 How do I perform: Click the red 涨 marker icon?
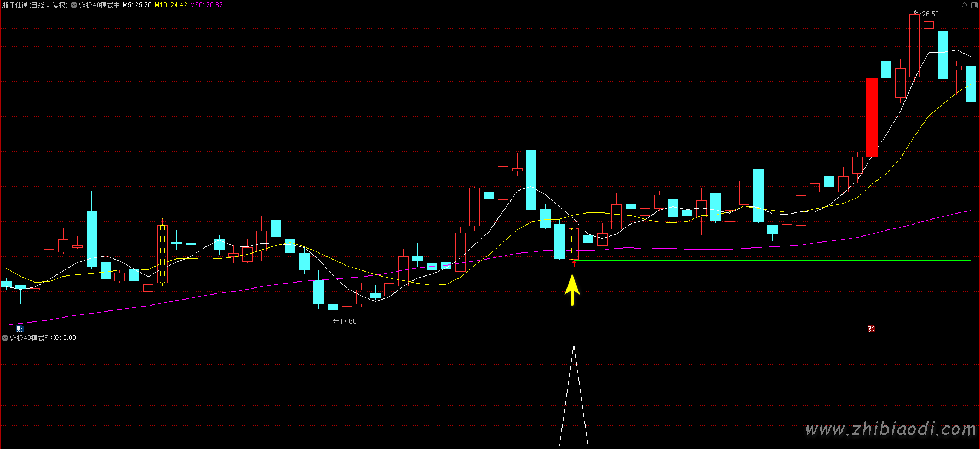[871, 329]
